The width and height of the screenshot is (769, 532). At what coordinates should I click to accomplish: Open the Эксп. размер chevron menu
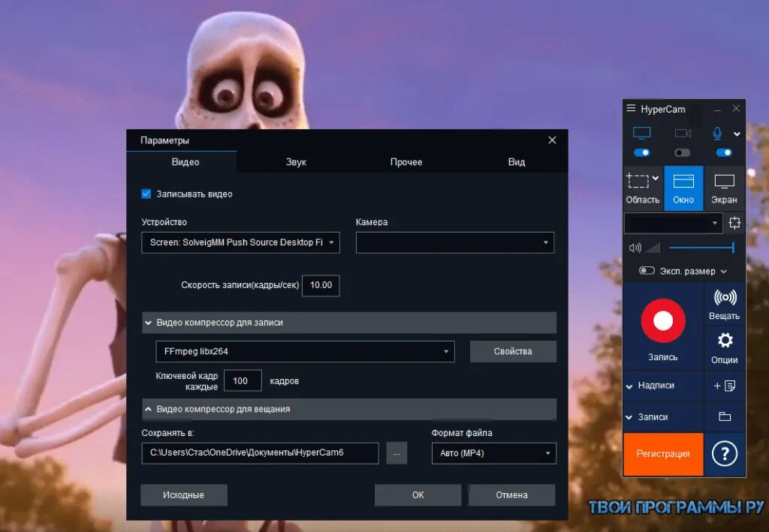[x=724, y=272]
